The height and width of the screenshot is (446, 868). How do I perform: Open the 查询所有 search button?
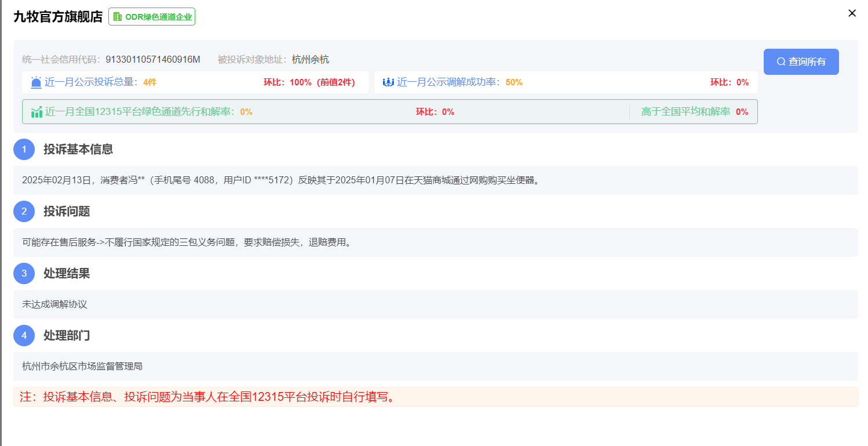click(801, 61)
